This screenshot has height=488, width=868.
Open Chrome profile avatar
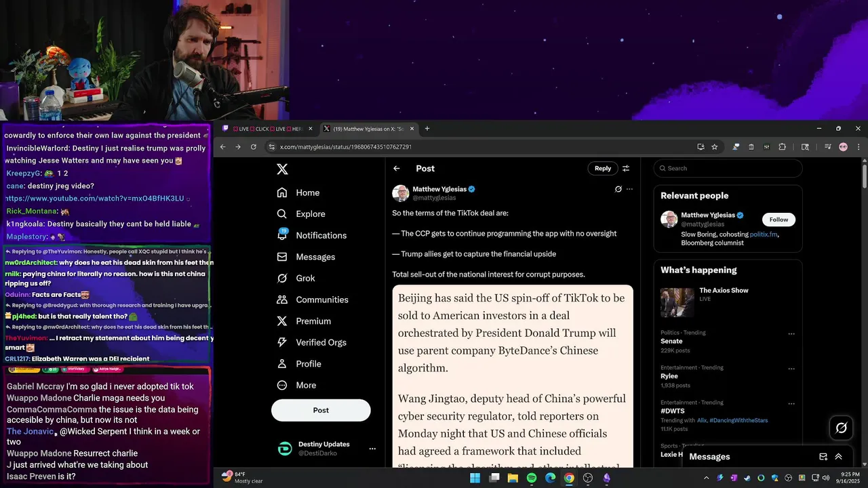(843, 147)
